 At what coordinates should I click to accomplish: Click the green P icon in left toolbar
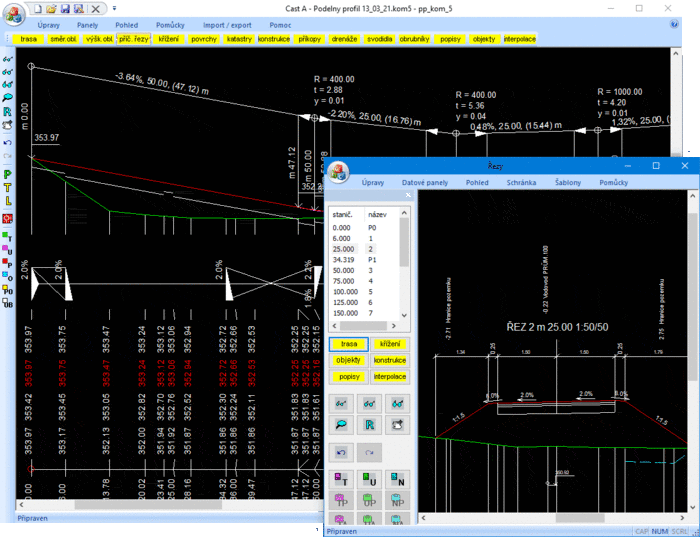pyautogui.click(x=8, y=174)
